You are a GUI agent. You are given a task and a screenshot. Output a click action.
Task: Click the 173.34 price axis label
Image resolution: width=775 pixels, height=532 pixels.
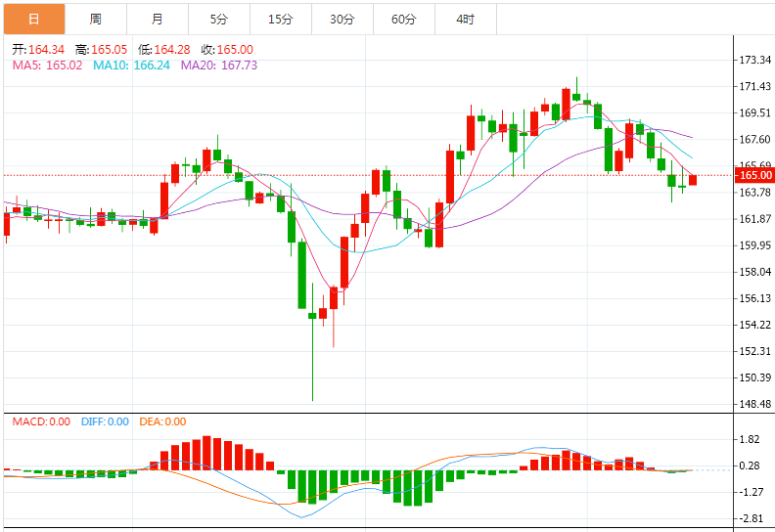click(x=754, y=61)
